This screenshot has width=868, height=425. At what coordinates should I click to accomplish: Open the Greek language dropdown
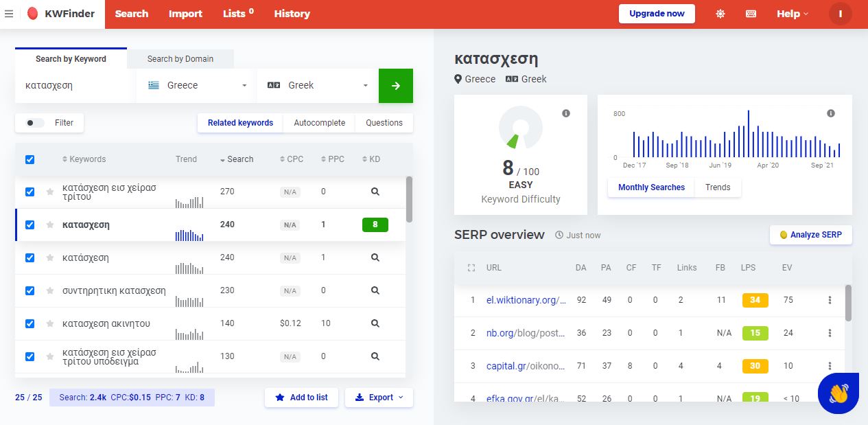tap(317, 86)
